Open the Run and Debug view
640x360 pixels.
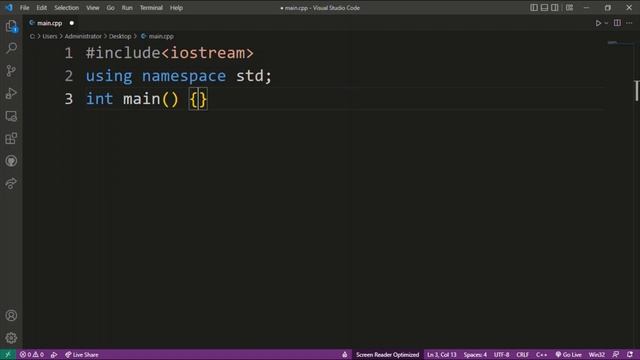[x=11, y=93]
